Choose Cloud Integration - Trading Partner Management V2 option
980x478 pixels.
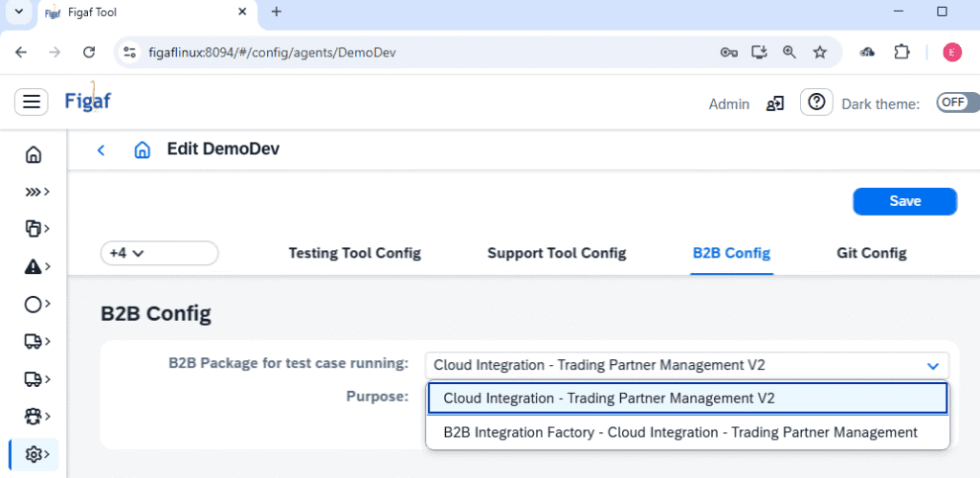coord(687,398)
